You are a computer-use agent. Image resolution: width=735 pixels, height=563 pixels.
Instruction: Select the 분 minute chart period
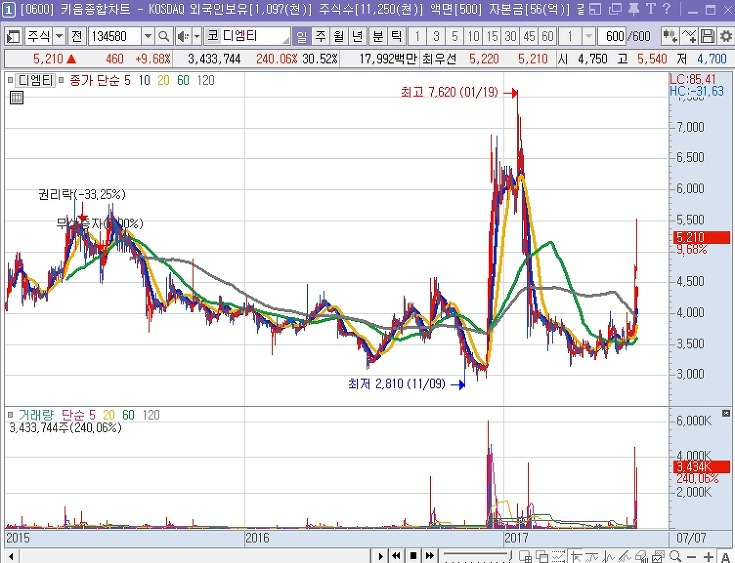377,36
